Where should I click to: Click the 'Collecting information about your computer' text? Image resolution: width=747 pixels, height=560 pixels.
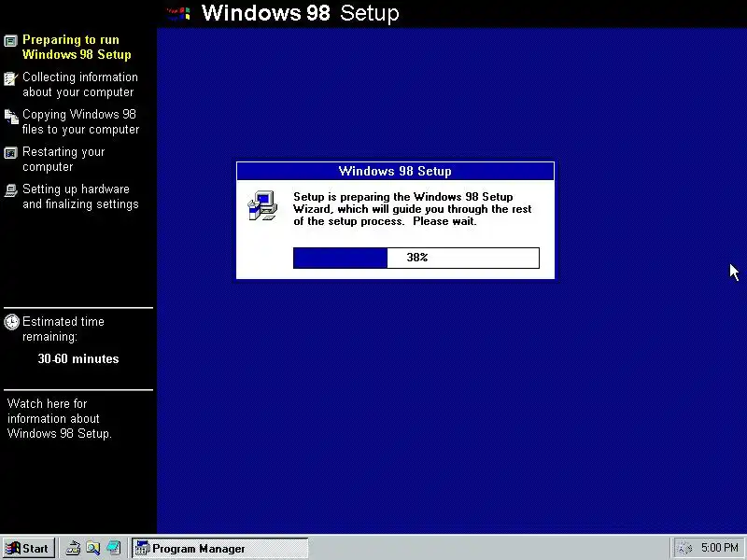[x=80, y=84]
